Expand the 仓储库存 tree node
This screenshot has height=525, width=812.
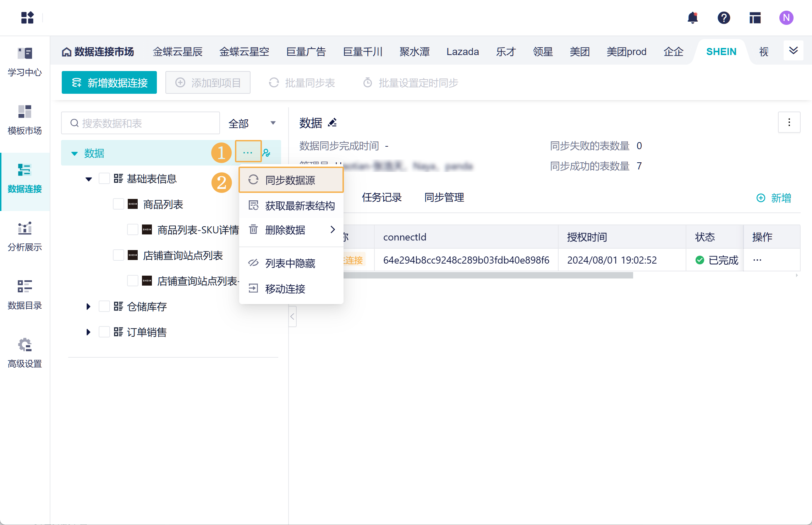(x=88, y=307)
